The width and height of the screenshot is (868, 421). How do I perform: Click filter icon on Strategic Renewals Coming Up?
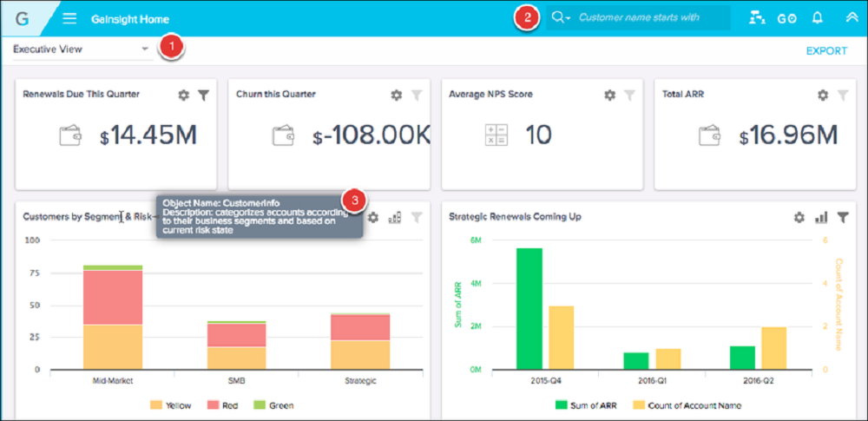843,218
